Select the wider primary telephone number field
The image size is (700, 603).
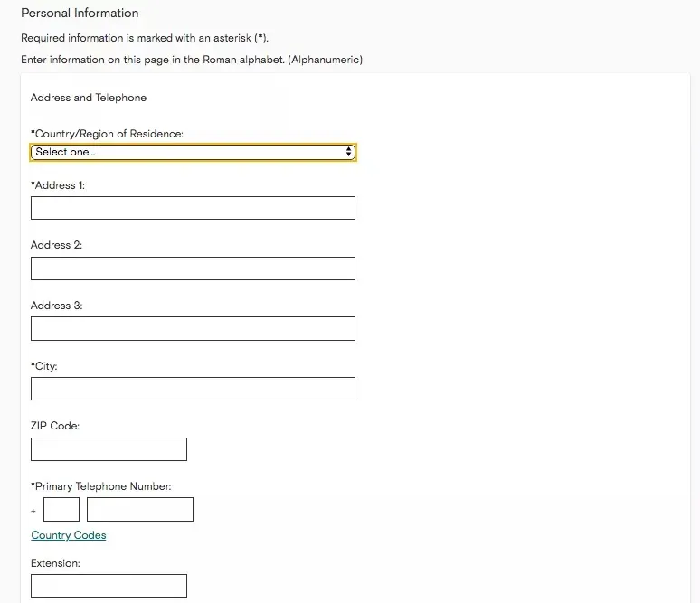pyautogui.click(x=140, y=510)
